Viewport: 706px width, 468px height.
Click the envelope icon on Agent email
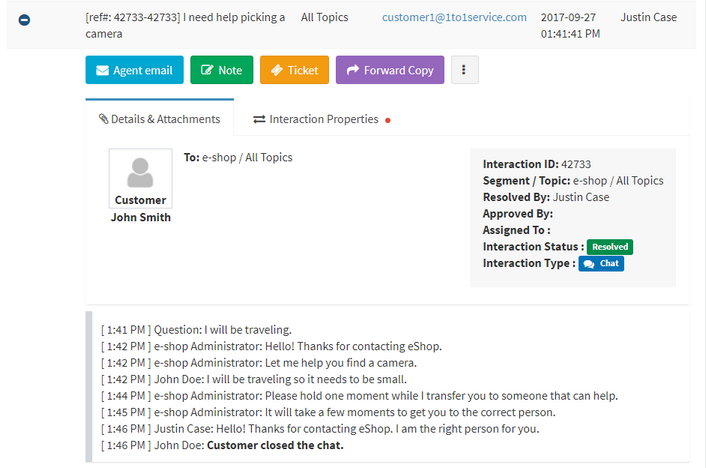pyautogui.click(x=102, y=70)
